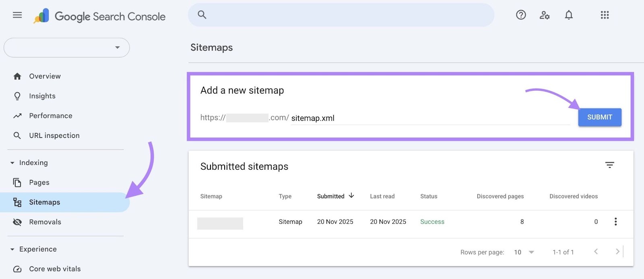Click the Overview home icon

coord(17,76)
